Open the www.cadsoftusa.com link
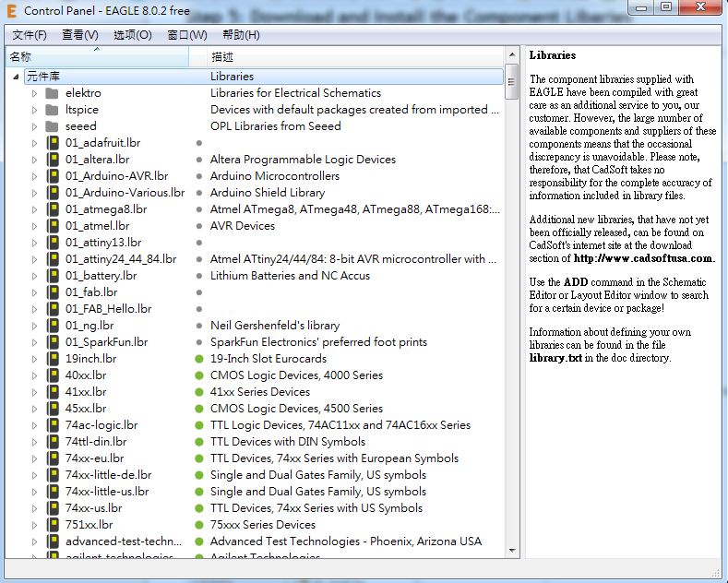This screenshot has height=583, width=728. [643, 258]
